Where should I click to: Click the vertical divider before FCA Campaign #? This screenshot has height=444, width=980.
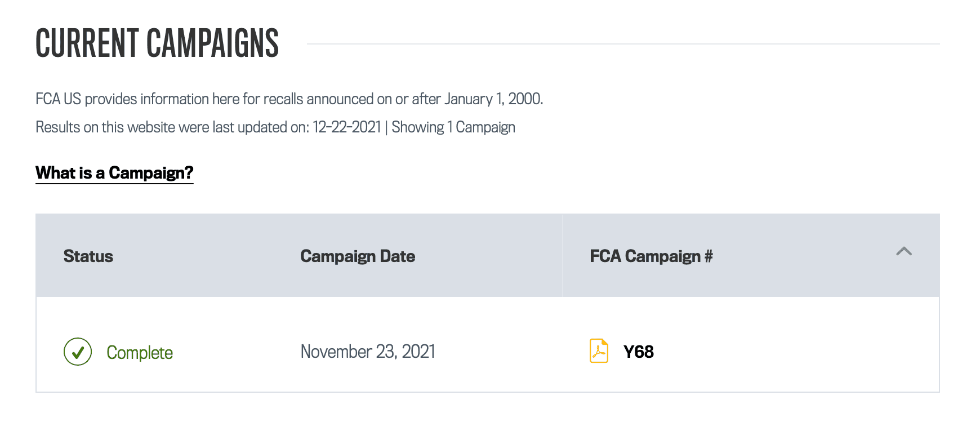(x=563, y=255)
